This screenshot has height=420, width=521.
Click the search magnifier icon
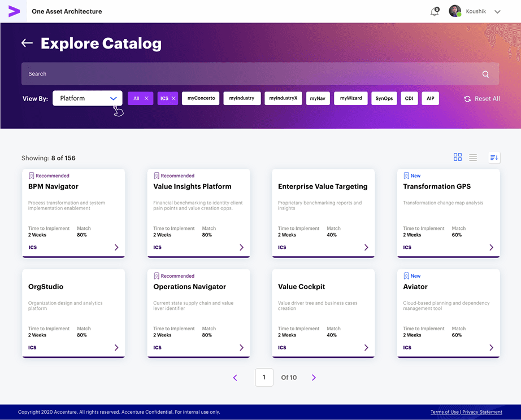(x=485, y=74)
